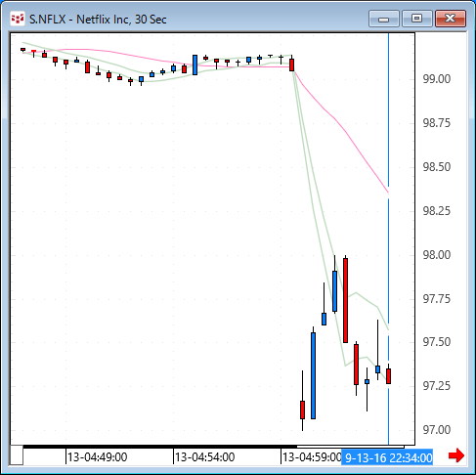Click the tall blue candle above 97.00

(x=313, y=374)
